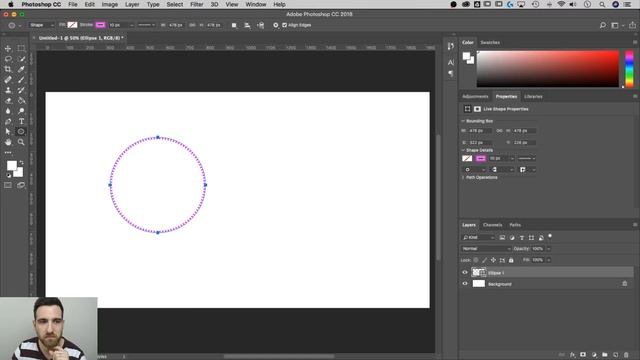This screenshot has height=360, width=640.
Task: Create a new group folder
Action: pyautogui.click(x=605, y=355)
